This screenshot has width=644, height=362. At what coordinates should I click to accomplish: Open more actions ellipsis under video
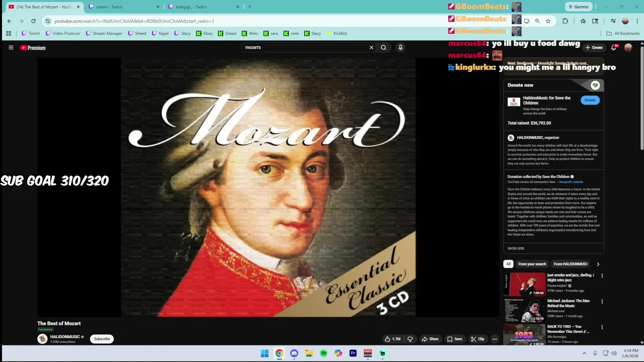pos(495,339)
